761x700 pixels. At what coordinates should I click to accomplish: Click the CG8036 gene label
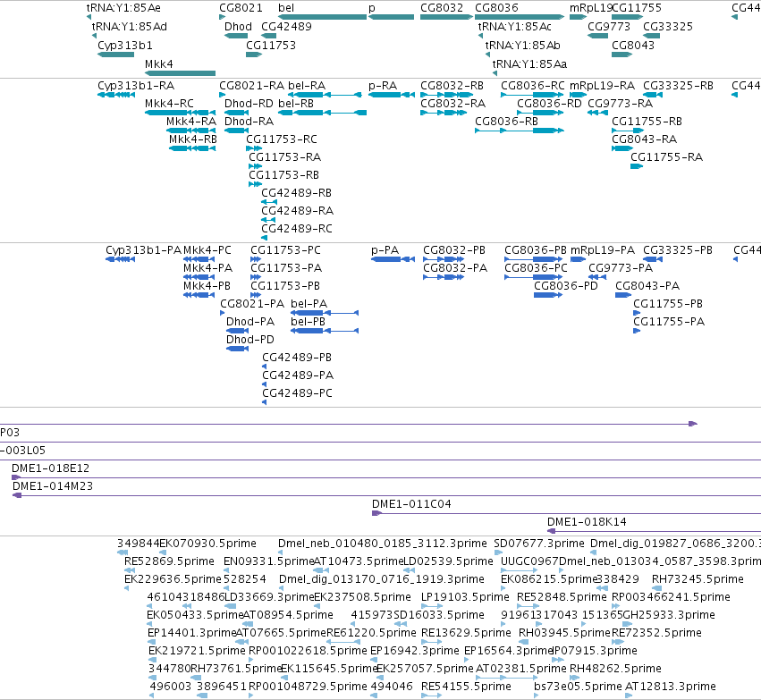coord(496,8)
